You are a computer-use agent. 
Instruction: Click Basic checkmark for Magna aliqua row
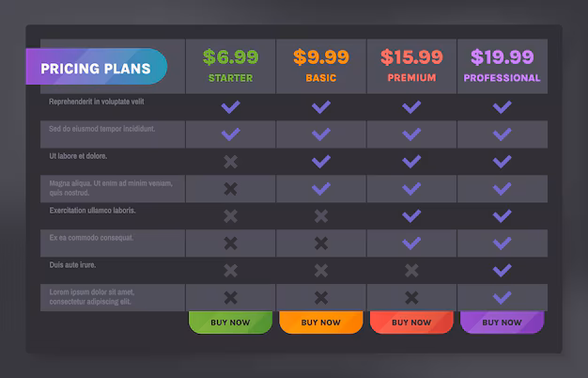click(321, 189)
